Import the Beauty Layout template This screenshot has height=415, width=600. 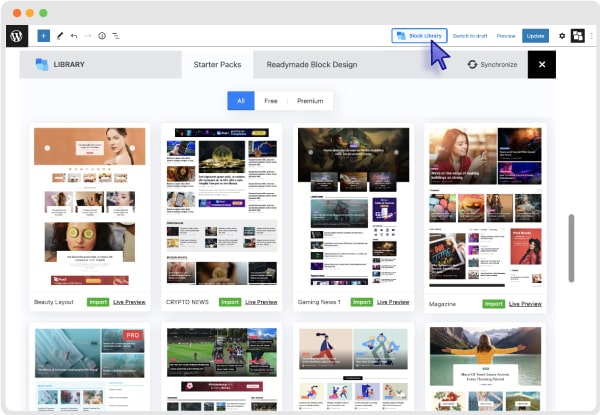[x=97, y=302]
